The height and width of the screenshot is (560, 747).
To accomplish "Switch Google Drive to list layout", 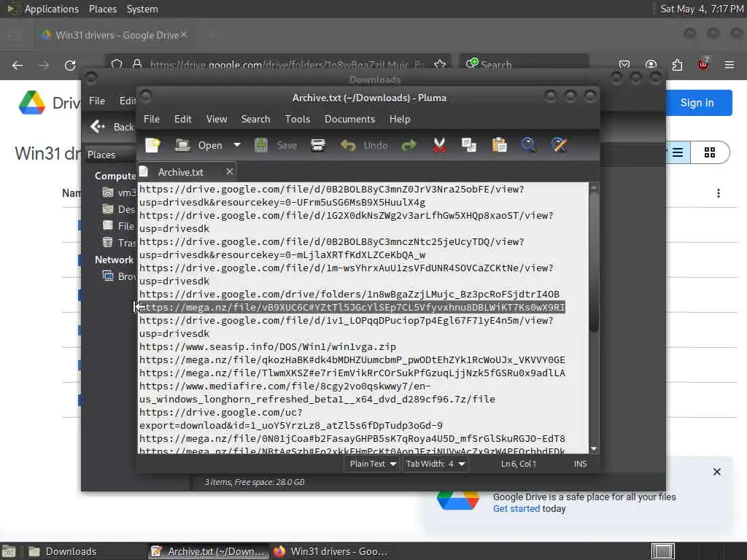I will click(678, 152).
